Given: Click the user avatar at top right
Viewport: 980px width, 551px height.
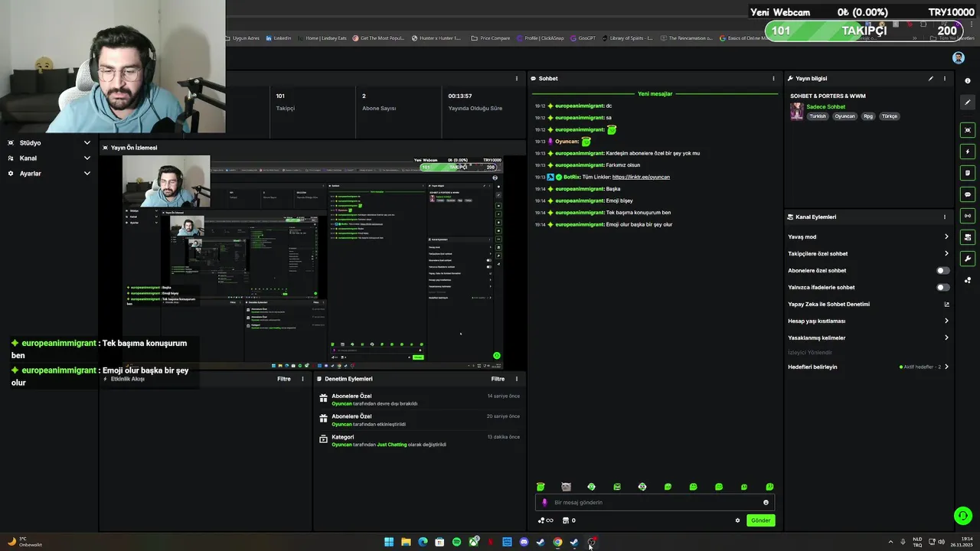Looking at the screenshot, I should [x=959, y=57].
